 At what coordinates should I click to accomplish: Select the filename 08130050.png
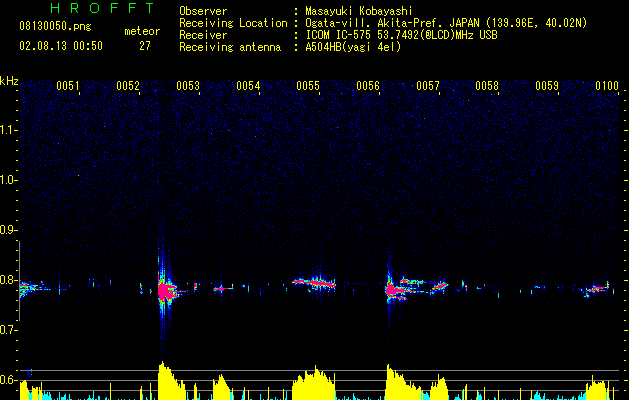(55, 27)
